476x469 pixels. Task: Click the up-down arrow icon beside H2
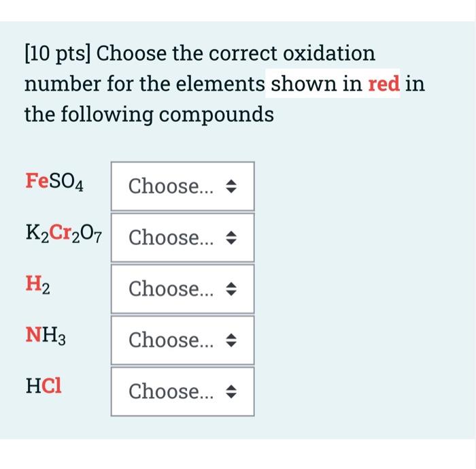point(231,289)
